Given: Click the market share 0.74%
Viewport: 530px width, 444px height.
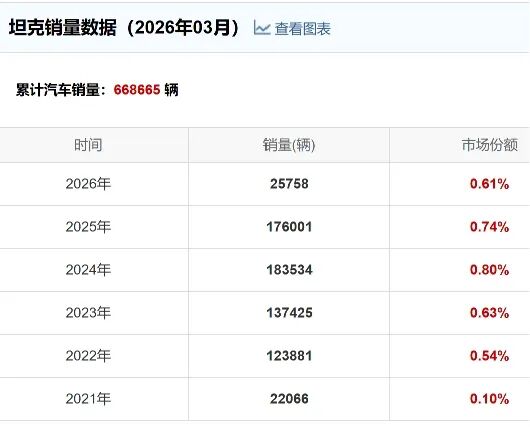Looking at the screenshot, I should click(x=489, y=227).
